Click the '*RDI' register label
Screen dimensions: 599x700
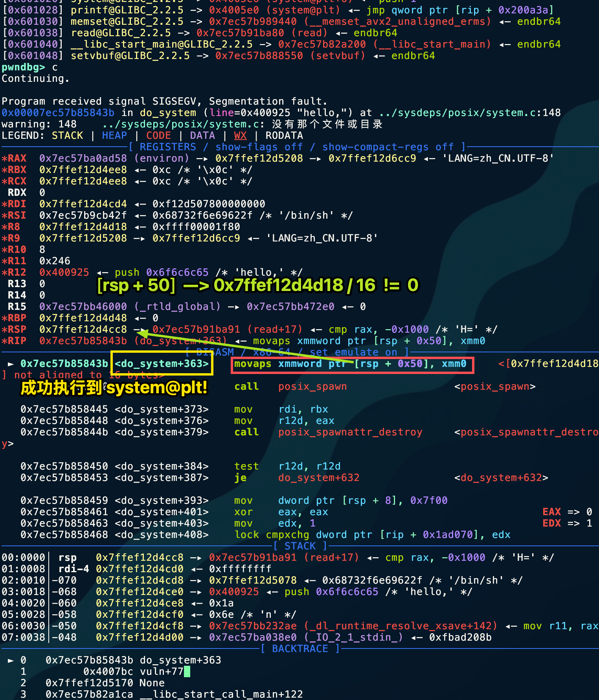[14, 204]
